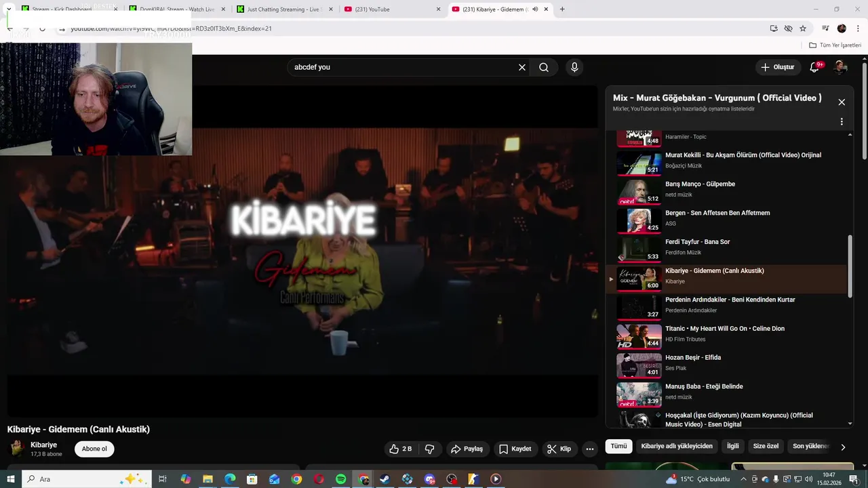Open the Kibariye channel name link
The width and height of the screenshot is (868, 488).
[43, 445]
